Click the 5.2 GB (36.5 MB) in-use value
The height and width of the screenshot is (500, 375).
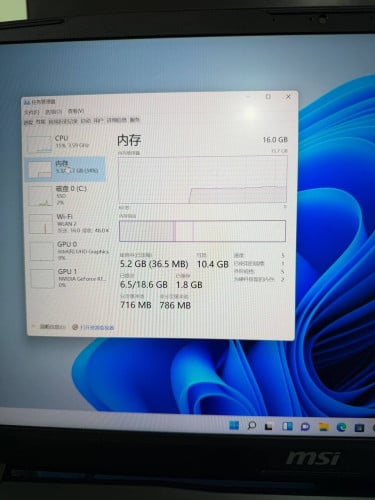(154, 264)
